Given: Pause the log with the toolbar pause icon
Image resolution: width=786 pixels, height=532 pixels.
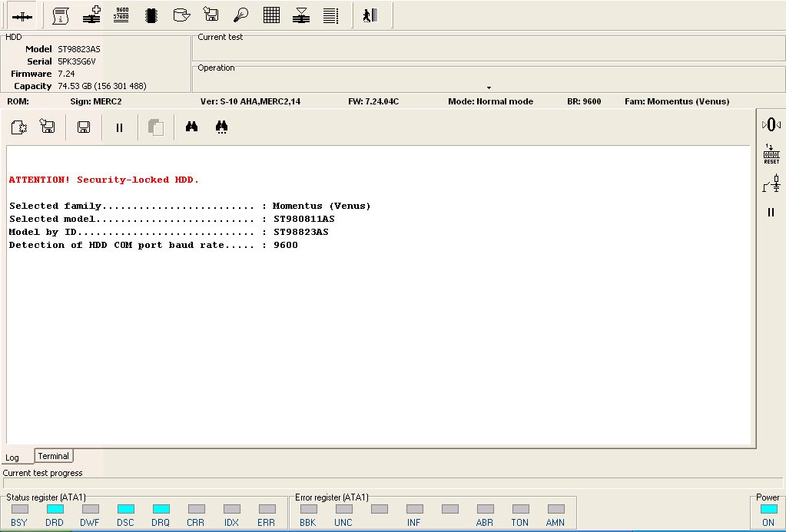Looking at the screenshot, I should click(x=119, y=127).
